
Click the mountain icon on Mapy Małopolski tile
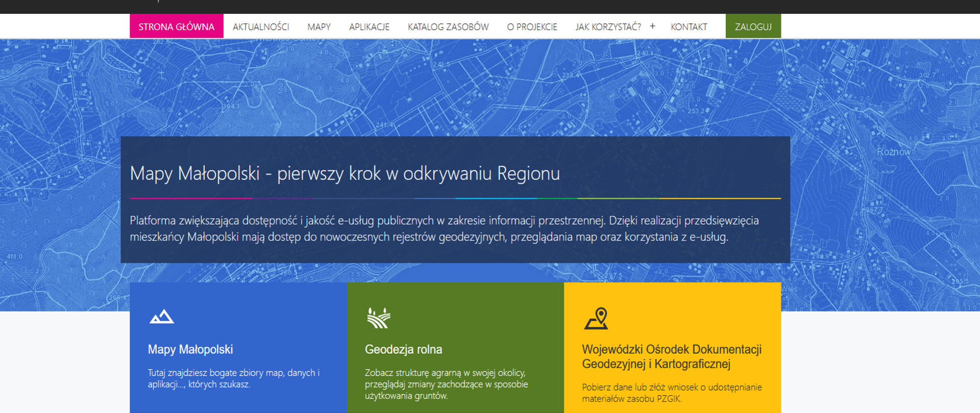pyautogui.click(x=161, y=317)
